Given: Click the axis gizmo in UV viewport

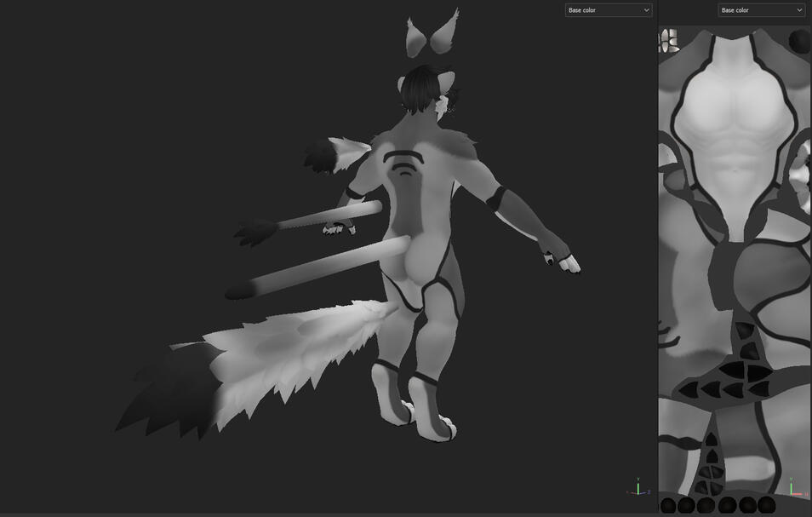Looking at the screenshot, I should (x=793, y=488).
